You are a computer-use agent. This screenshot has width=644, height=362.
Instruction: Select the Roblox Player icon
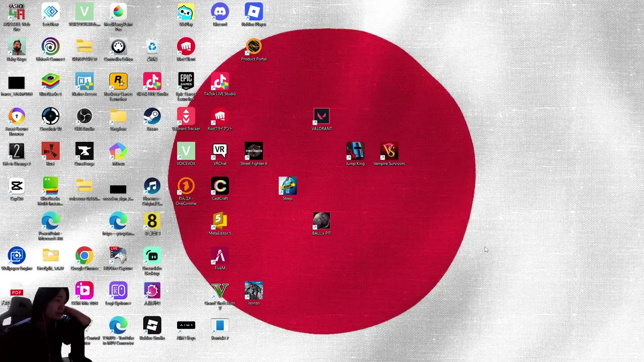pyautogui.click(x=254, y=12)
